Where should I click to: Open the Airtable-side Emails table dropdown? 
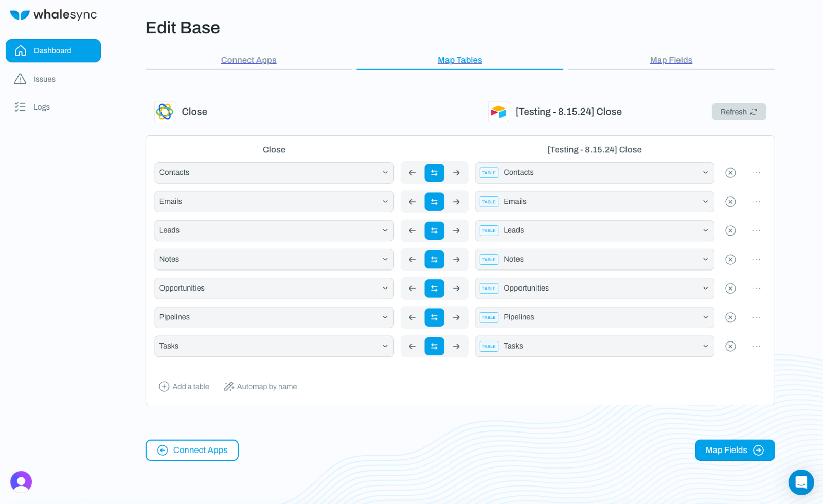595,202
